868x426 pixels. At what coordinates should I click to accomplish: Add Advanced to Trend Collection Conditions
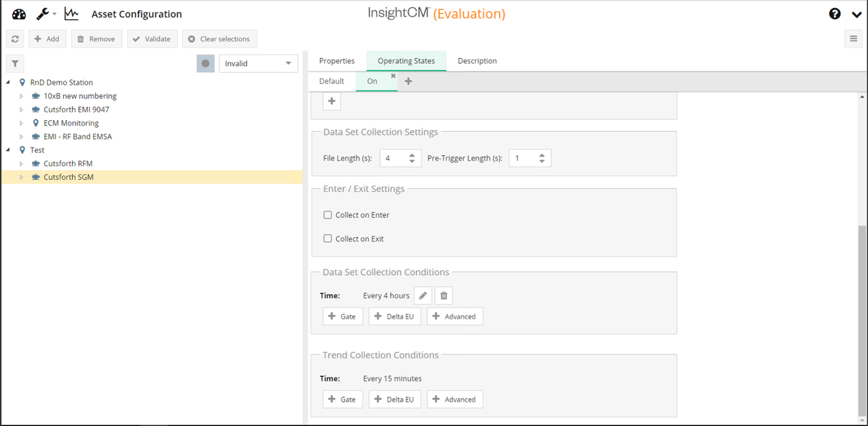click(455, 399)
